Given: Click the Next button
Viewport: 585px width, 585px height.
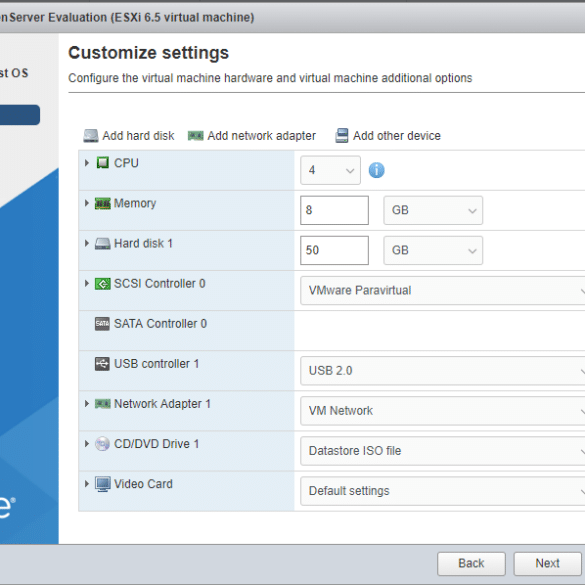Looking at the screenshot, I should coord(547,564).
